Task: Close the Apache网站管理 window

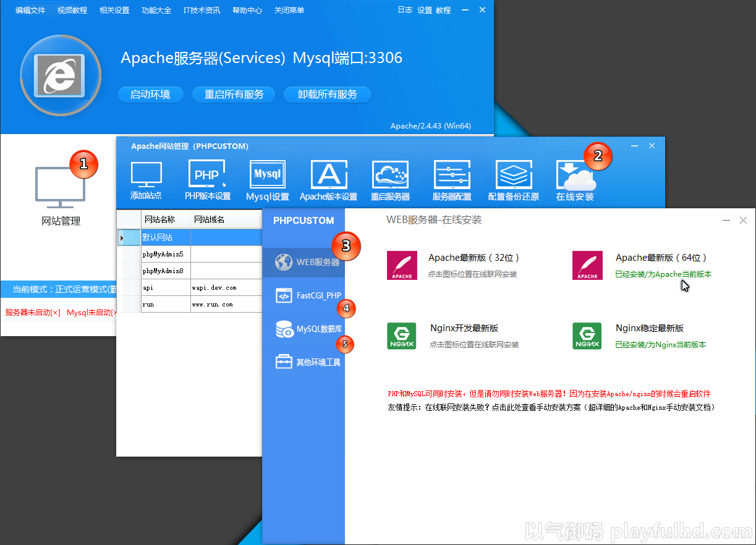Action: click(x=652, y=146)
